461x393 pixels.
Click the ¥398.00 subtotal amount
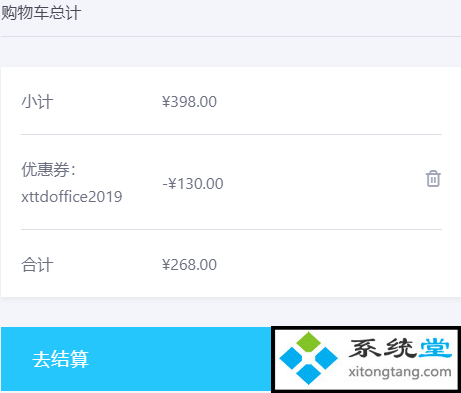189,102
